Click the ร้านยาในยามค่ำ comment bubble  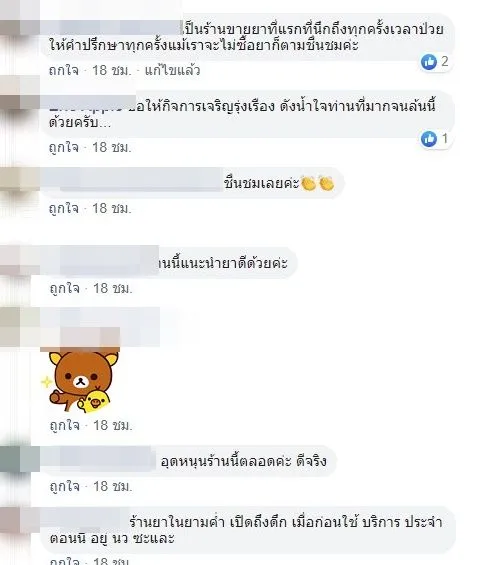(x=248, y=530)
